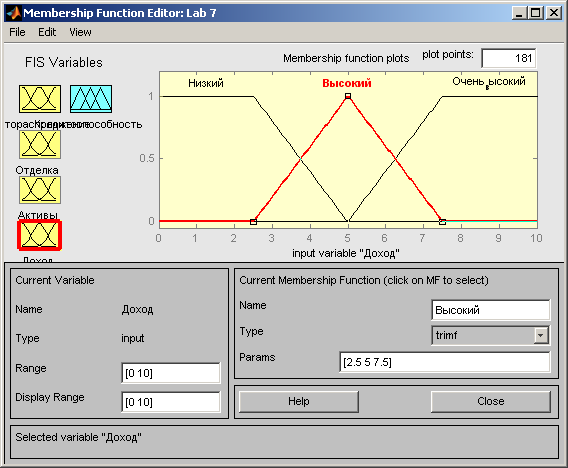Screen dimensions: 568x468
Task: Open the Edit menu
Action: click(x=47, y=32)
